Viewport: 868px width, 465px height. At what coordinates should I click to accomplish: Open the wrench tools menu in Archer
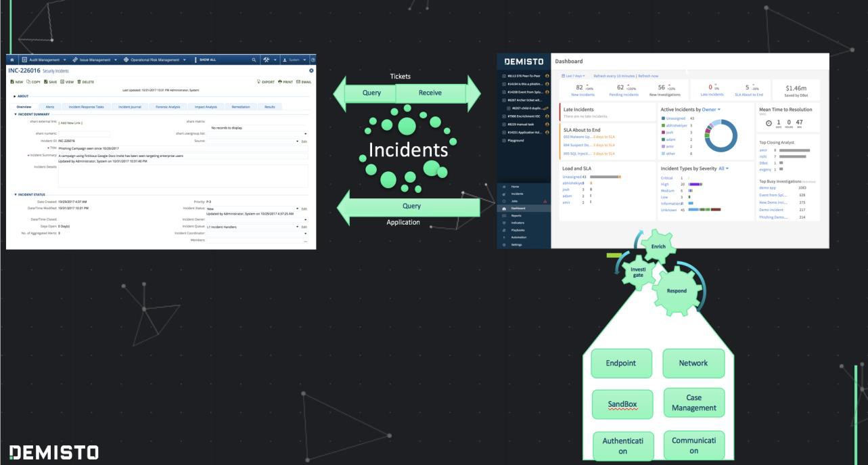click(269, 60)
